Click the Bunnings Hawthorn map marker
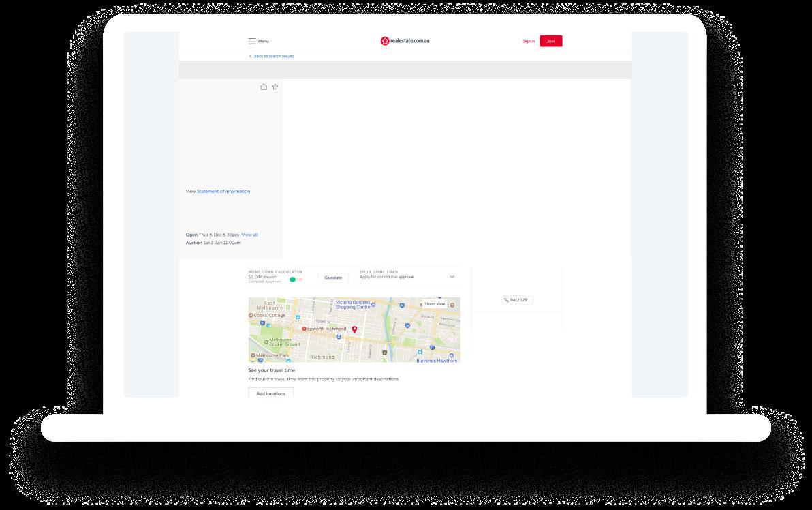This screenshot has width=812, height=510. pos(451,355)
